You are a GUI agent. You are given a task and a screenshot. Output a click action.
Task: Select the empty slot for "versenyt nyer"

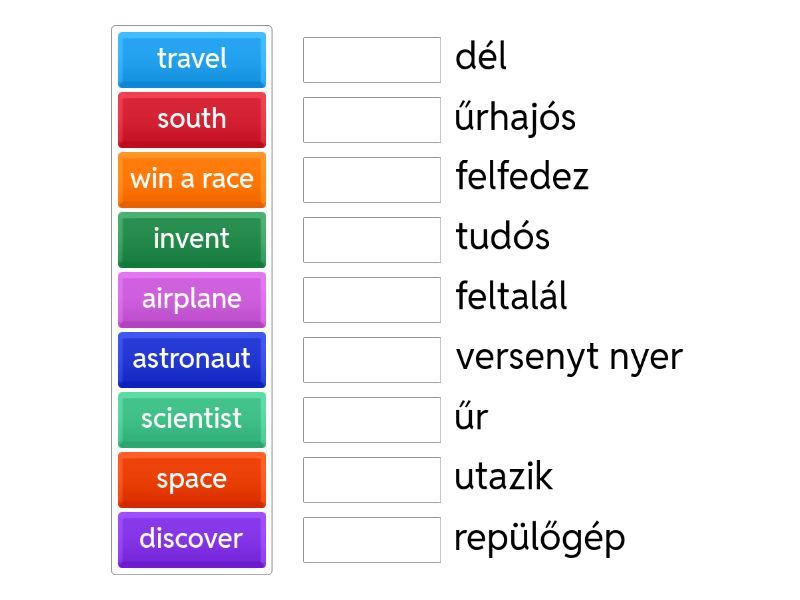click(372, 360)
